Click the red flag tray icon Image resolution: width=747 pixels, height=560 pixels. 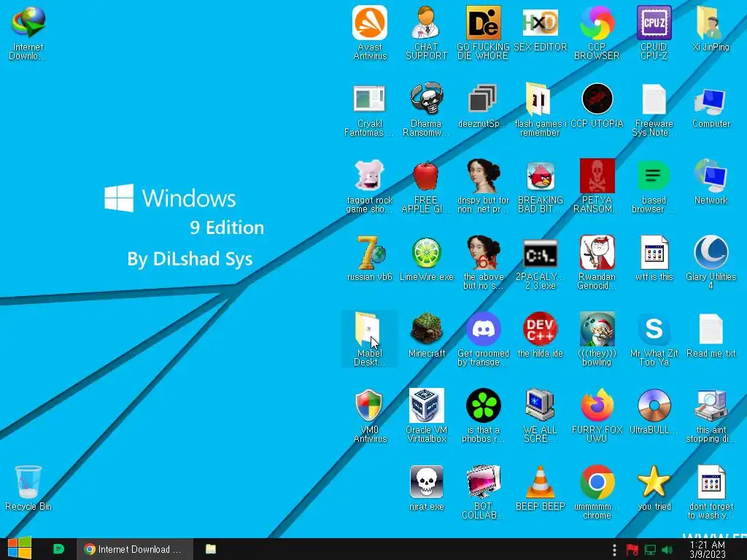pyautogui.click(x=632, y=550)
